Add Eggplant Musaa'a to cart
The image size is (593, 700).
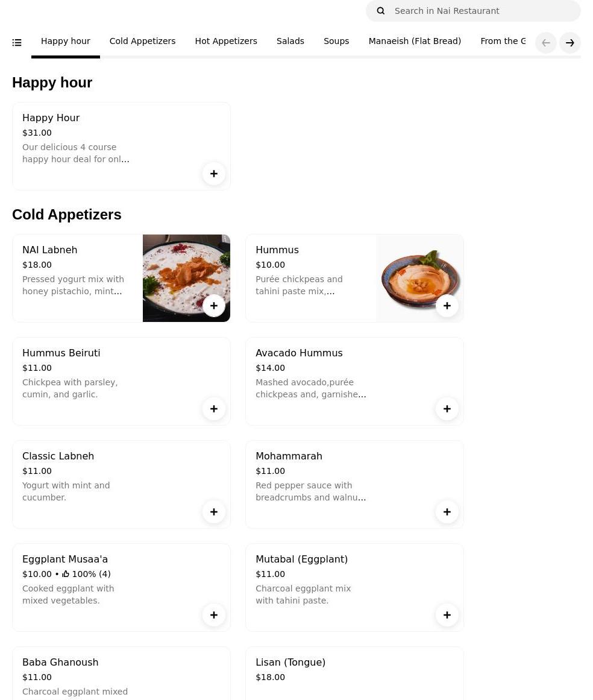(x=214, y=615)
